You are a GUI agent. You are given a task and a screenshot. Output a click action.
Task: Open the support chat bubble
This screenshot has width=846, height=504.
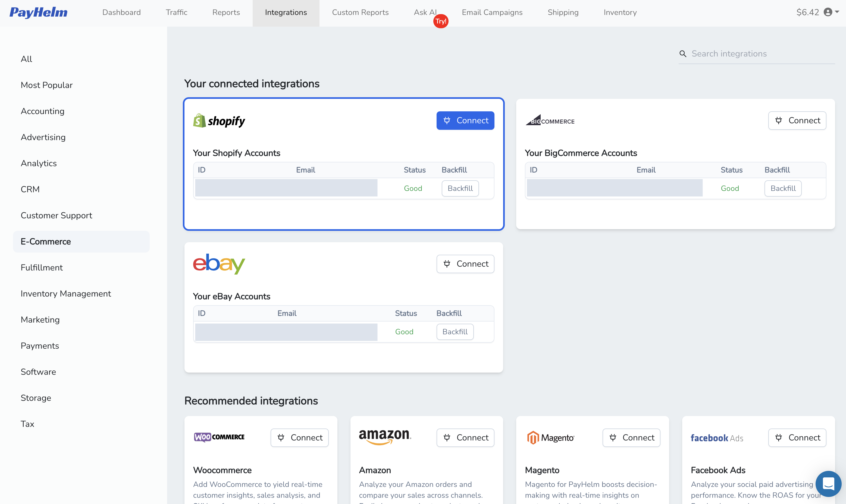click(828, 484)
